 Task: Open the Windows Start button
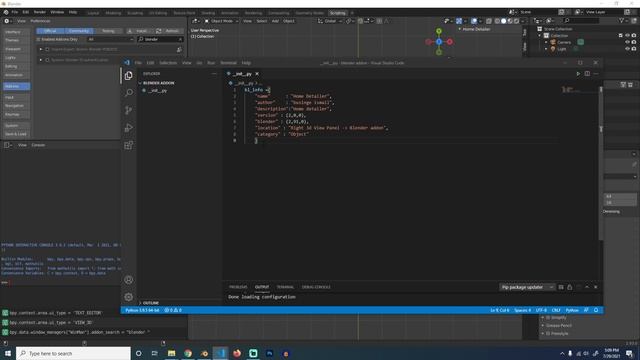click(x=8, y=353)
